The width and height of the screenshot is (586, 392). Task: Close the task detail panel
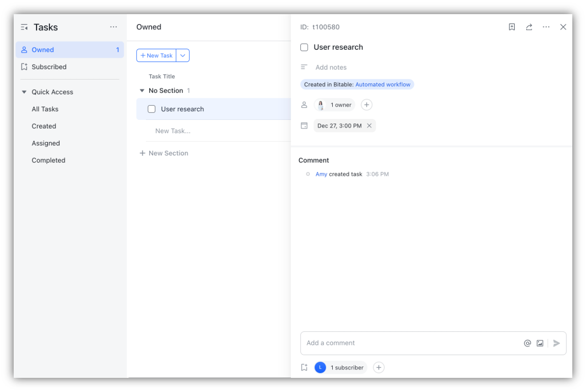click(563, 27)
